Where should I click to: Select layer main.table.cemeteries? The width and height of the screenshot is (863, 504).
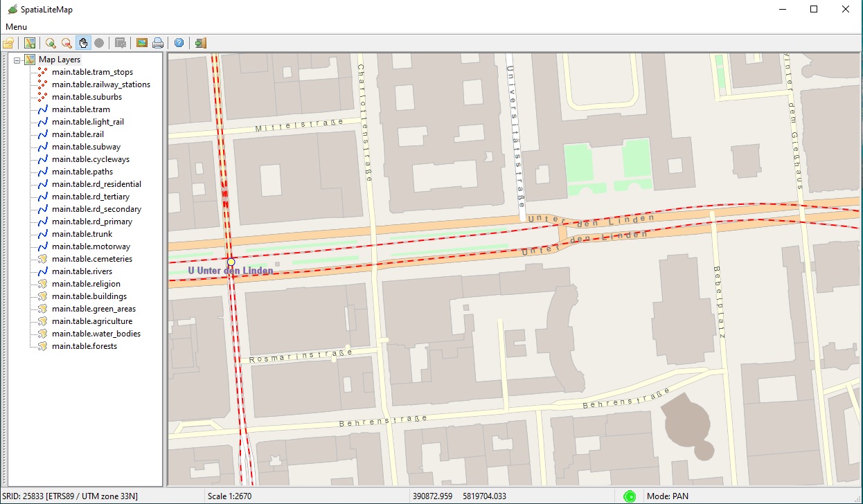pyautogui.click(x=92, y=259)
